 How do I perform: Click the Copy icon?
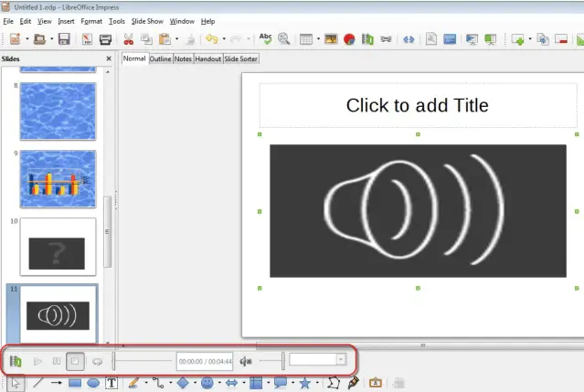click(146, 38)
